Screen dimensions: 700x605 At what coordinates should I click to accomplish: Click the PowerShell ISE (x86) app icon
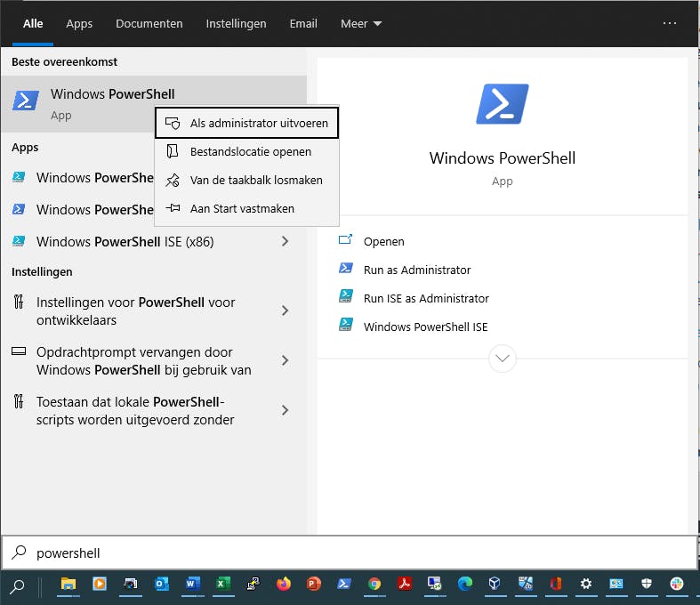tap(19, 241)
